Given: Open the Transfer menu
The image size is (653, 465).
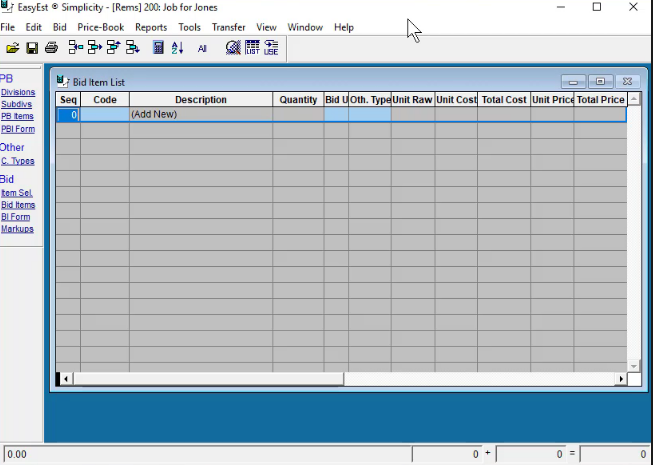Looking at the screenshot, I should click(x=228, y=27).
